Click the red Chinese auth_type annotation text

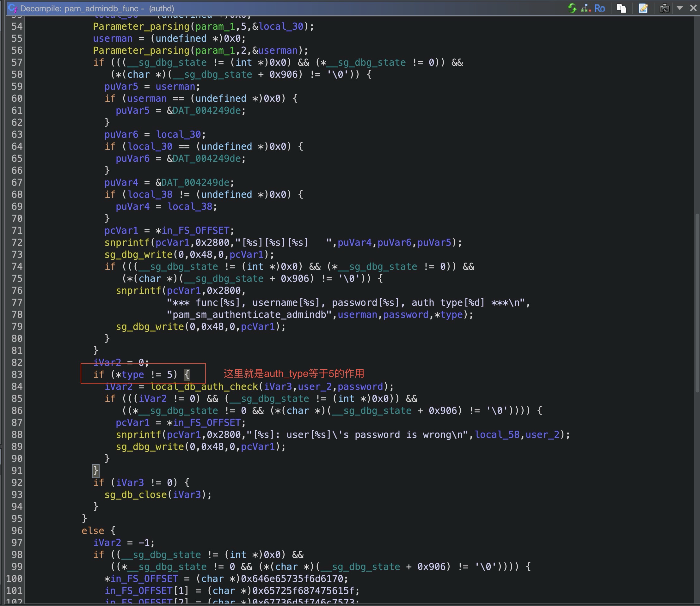[x=294, y=374]
